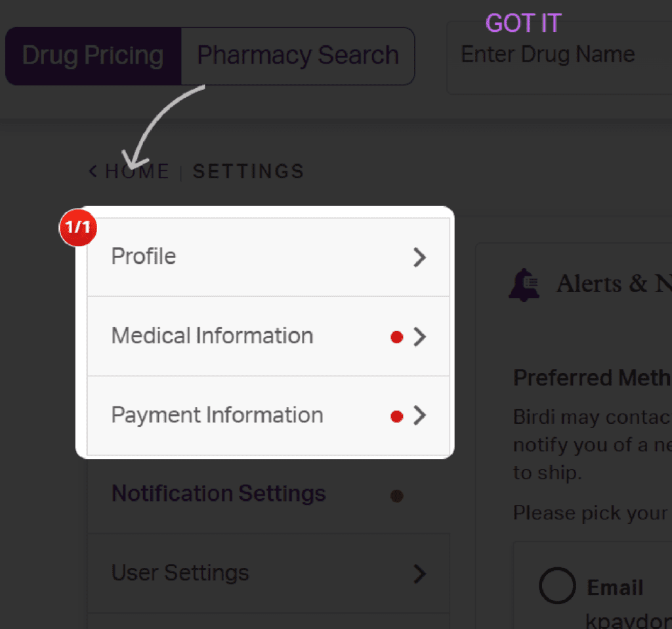Switch to the Pharmacy Search tab
Viewport: 672px width, 629px height.
click(x=298, y=56)
